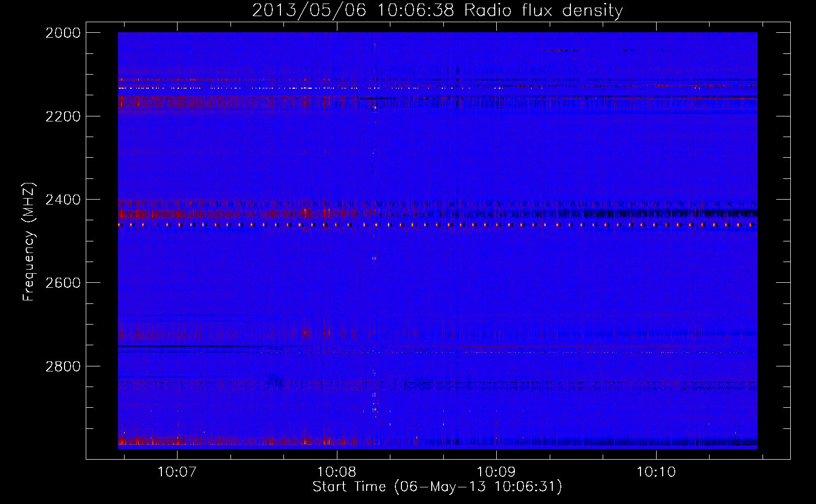This screenshot has width=816, height=504.
Task: Select the 2400 frequency tick label
Action: [x=63, y=200]
